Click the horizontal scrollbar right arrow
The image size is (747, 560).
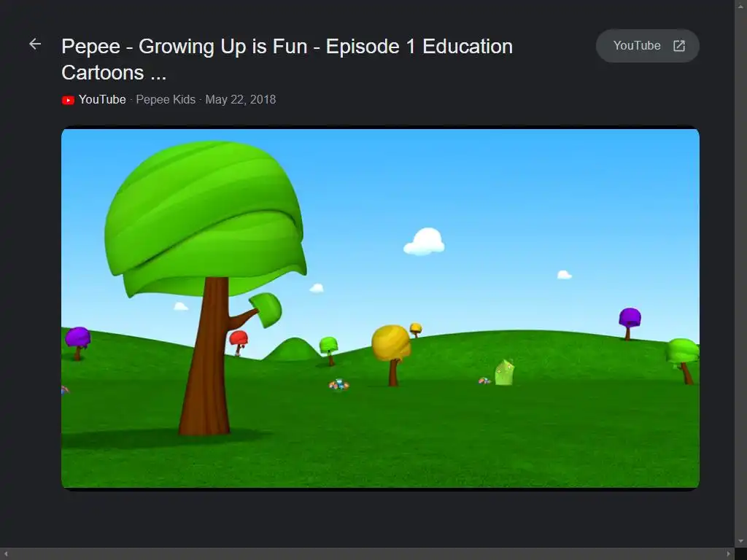click(x=729, y=554)
